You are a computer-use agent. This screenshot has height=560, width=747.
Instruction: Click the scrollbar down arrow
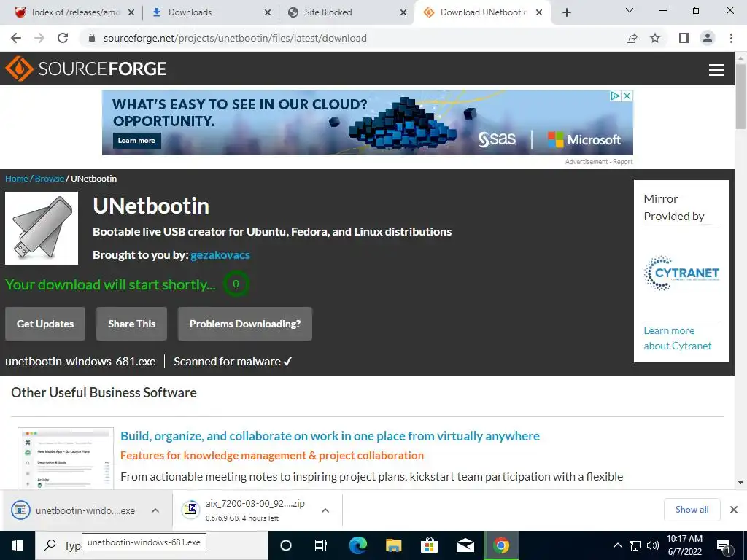tap(740, 483)
